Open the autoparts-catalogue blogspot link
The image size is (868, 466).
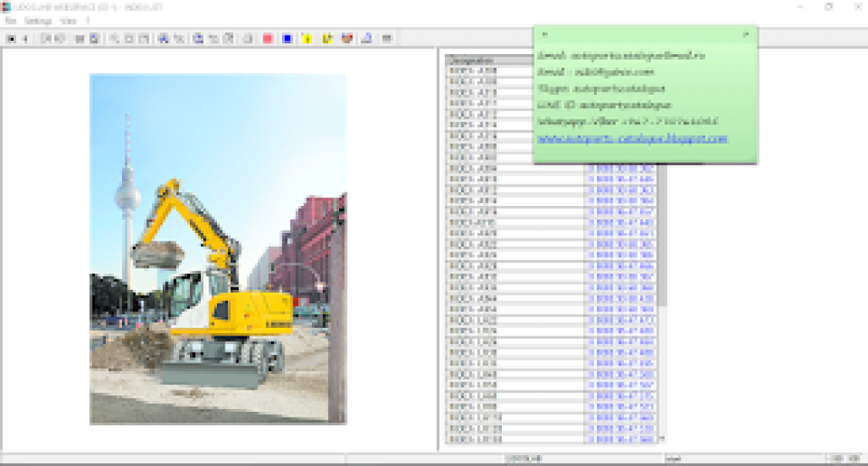point(632,138)
